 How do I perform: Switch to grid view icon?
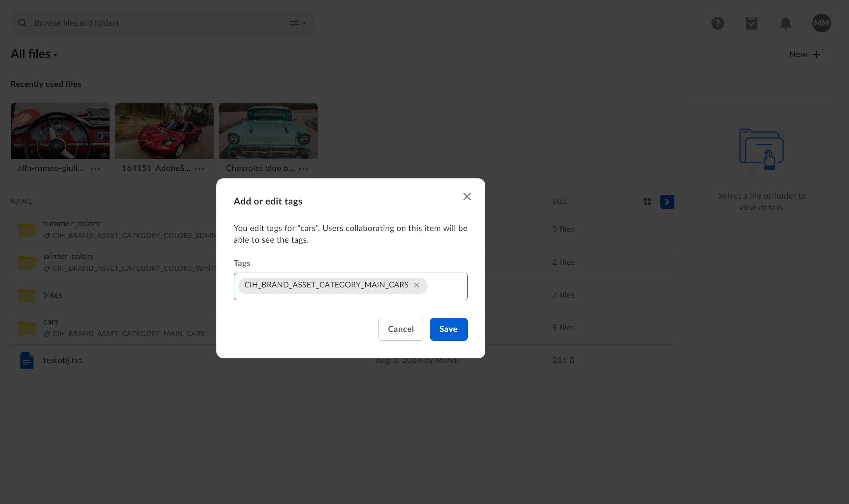[x=647, y=202]
